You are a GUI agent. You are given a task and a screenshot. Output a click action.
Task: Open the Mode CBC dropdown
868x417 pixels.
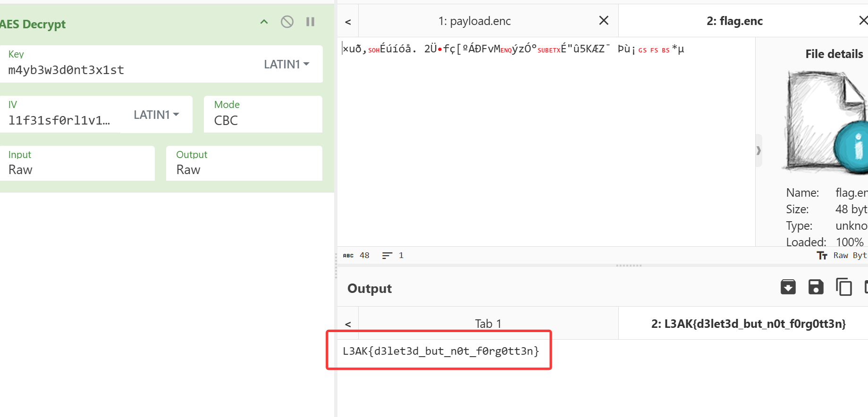pos(263,114)
